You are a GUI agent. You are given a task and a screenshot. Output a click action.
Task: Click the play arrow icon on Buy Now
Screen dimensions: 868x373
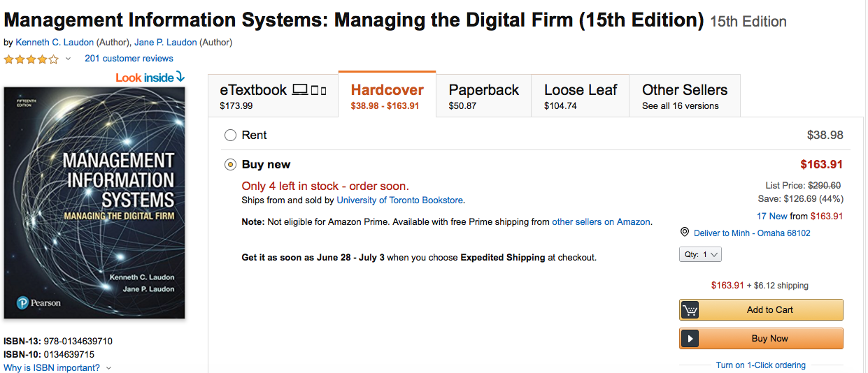coord(690,339)
